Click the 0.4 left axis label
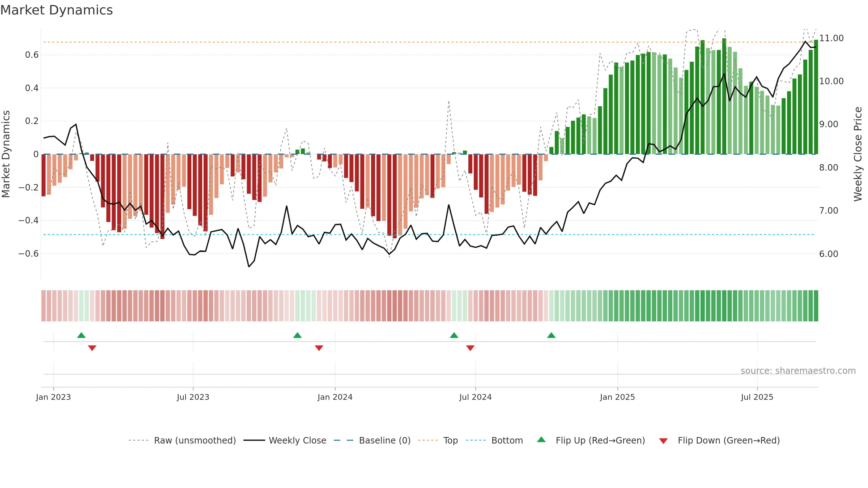Screen dimensions: 868x488 [32, 88]
